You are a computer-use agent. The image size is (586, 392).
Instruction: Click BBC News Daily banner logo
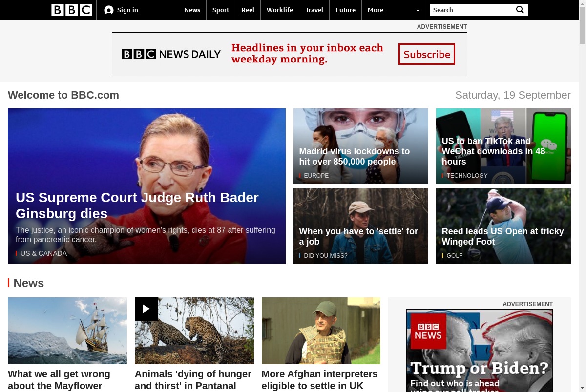tap(171, 54)
